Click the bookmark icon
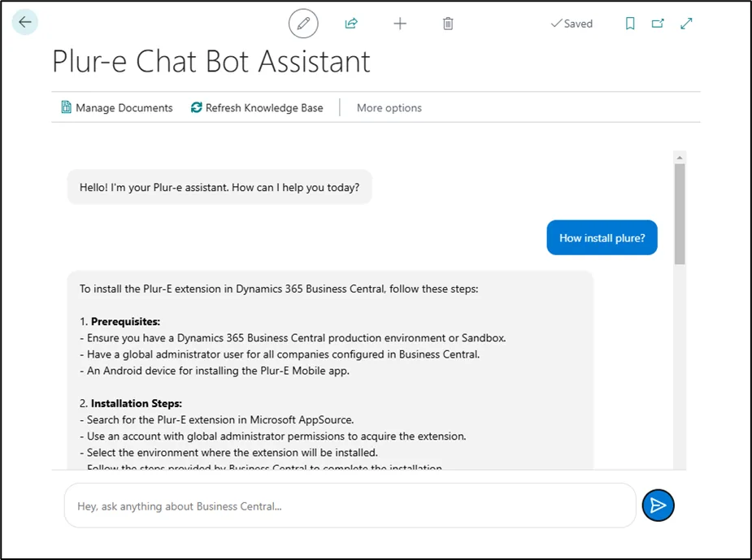The image size is (752, 560). pyautogui.click(x=630, y=23)
